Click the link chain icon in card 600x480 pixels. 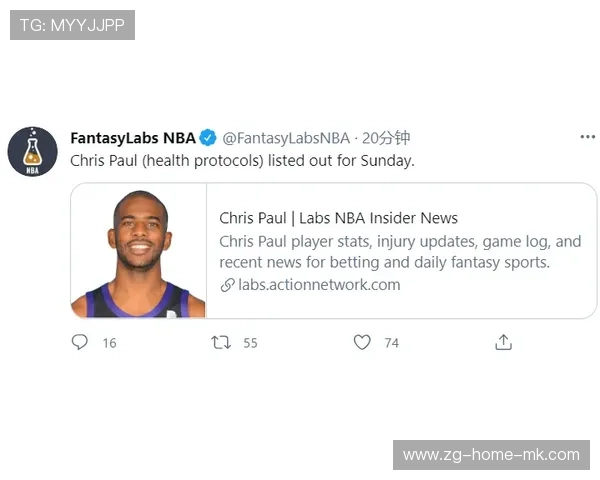click(x=227, y=285)
